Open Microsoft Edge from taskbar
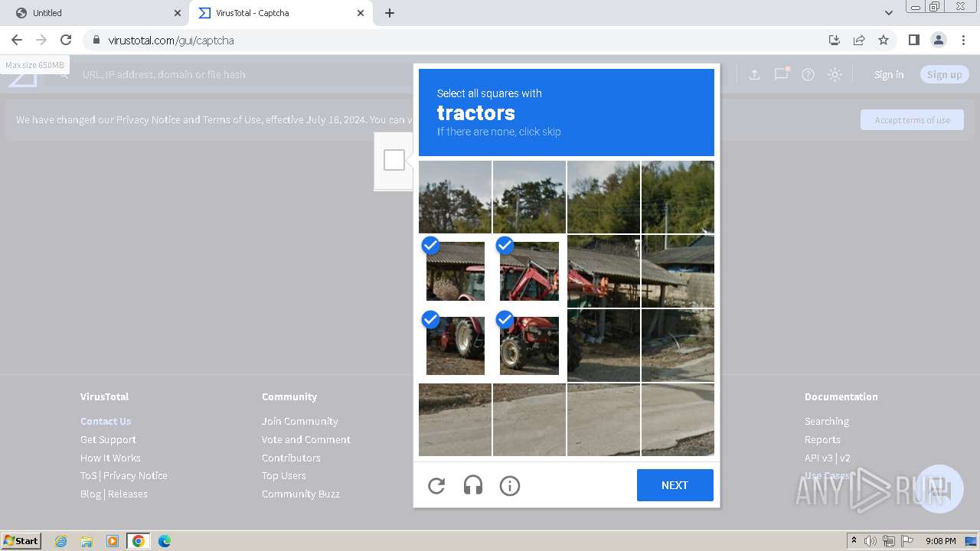The width and height of the screenshot is (980, 551). pos(165,541)
